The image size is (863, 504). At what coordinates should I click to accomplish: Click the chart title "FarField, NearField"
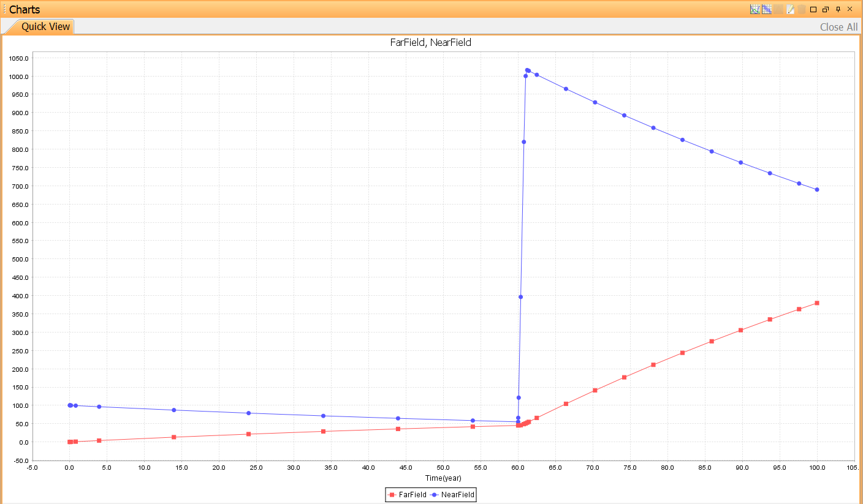tap(431, 42)
